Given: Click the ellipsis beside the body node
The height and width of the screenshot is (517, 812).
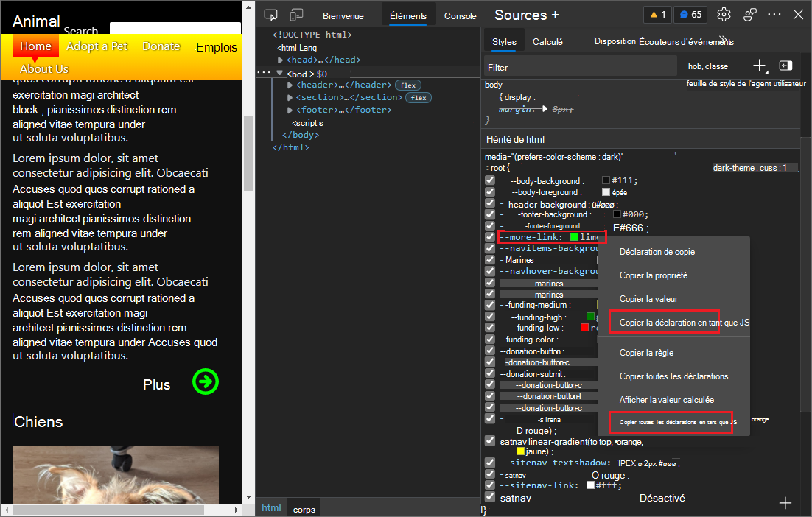Looking at the screenshot, I should (264, 72).
